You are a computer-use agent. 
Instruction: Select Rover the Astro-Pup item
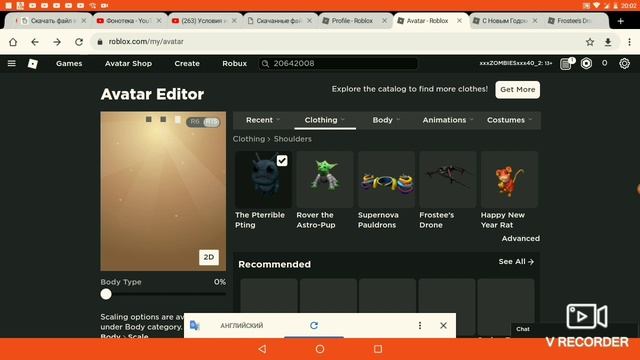point(324,190)
